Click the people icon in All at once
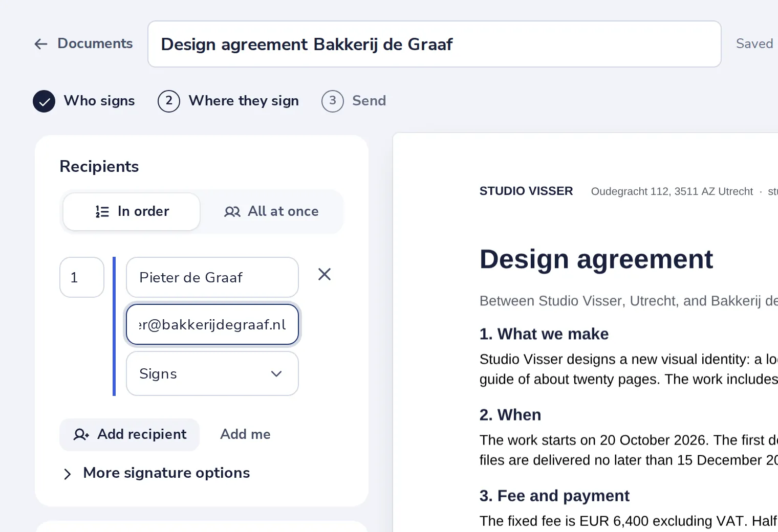 [x=232, y=212]
